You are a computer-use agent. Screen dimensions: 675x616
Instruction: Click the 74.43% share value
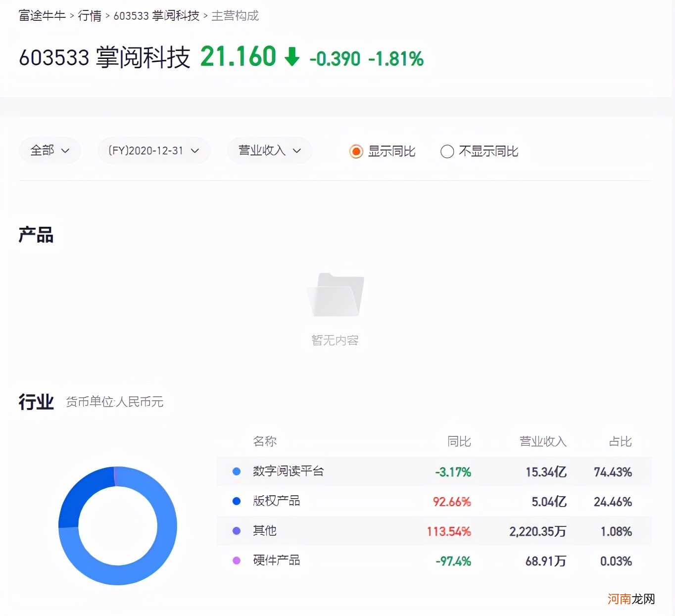click(613, 472)
